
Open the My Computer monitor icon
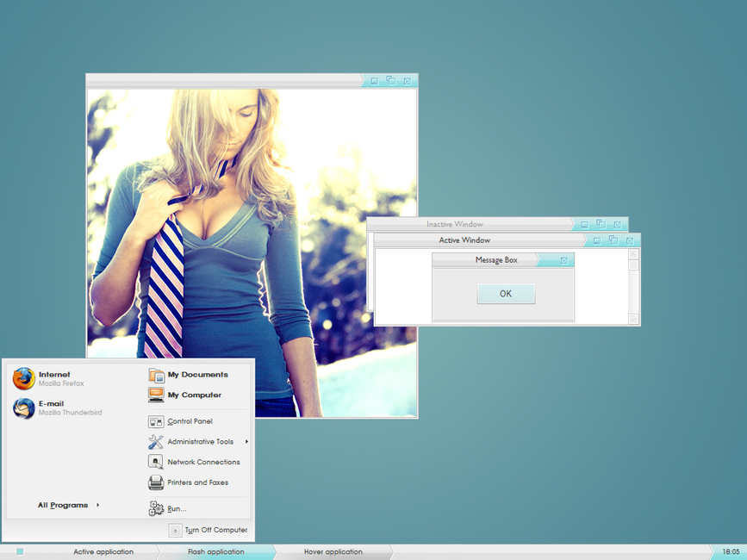click(x=156, y=395)
